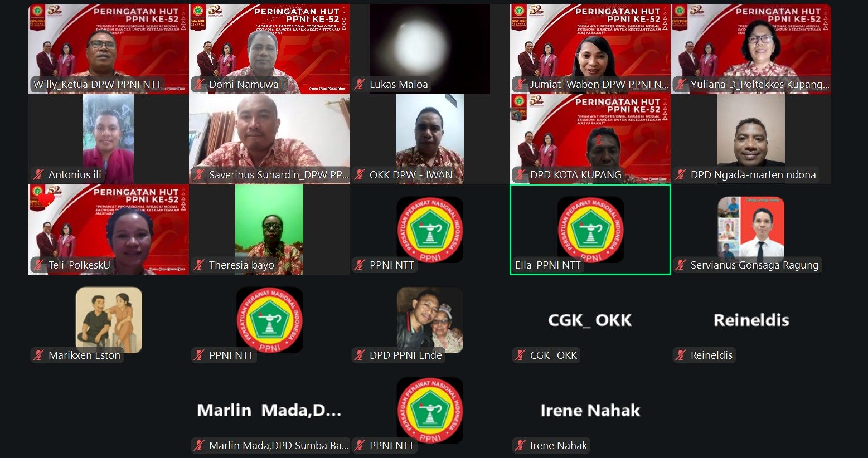
Task: Click muted mic icon next to Irene Nahak
Action: (x=520, y=446)
